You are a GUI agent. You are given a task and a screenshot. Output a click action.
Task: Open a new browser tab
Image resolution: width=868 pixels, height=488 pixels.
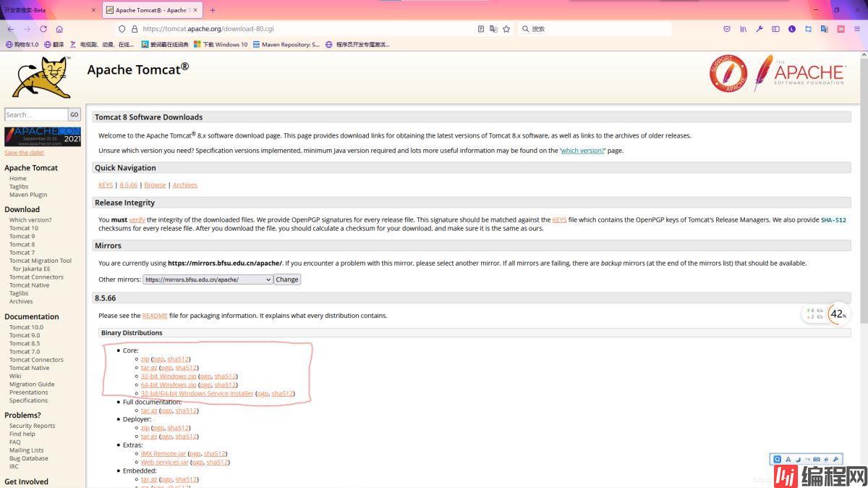tap(213, 10)
